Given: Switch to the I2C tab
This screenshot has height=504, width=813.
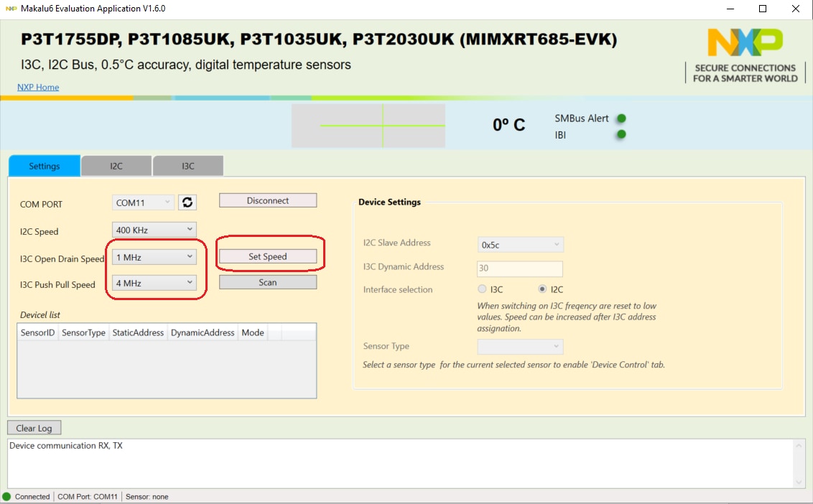Looking at the screenshot, I should pos(116,166).
